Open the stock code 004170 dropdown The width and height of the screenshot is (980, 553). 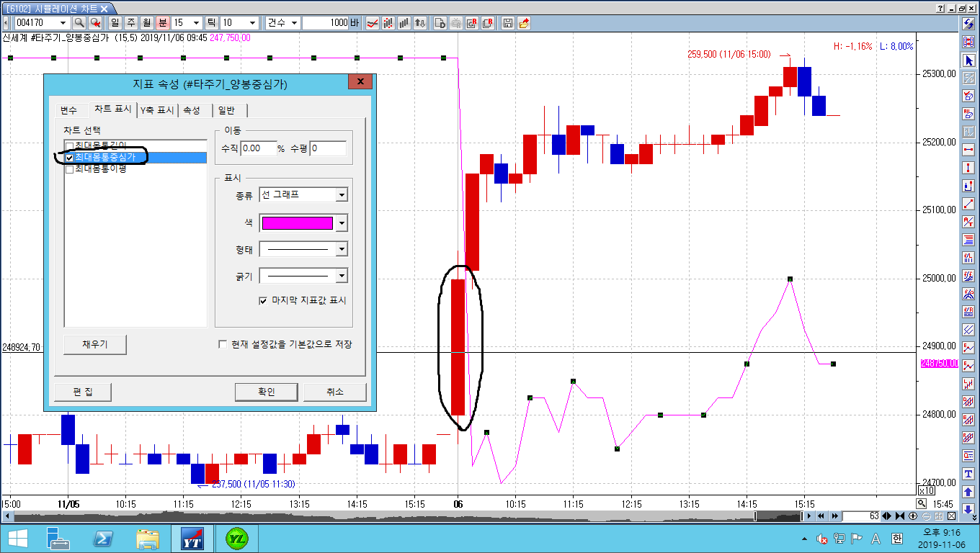(x=63, y=23)
